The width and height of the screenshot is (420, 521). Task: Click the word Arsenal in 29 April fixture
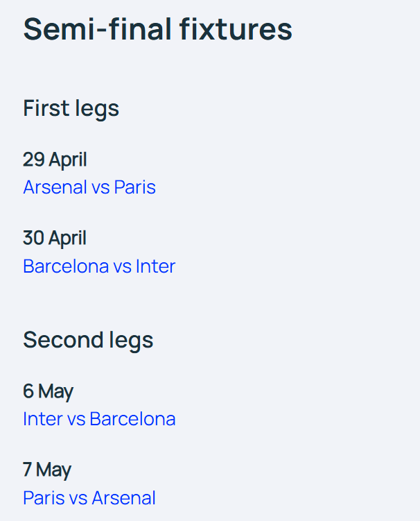[x=55, y=187]
